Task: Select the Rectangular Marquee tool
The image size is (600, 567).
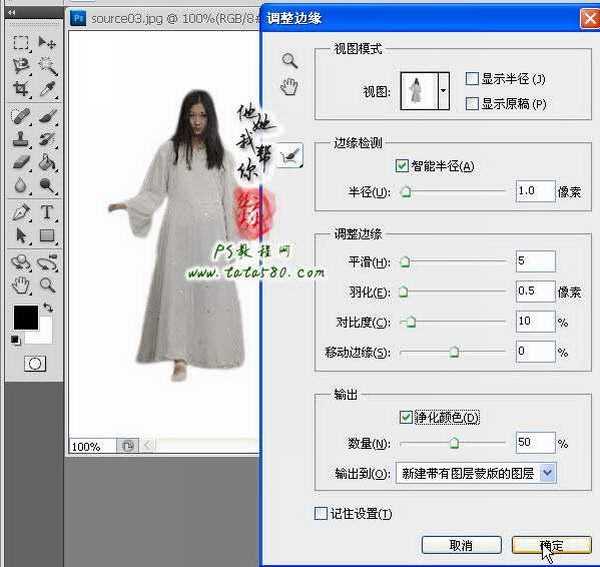Action: (x=21, y=43)
